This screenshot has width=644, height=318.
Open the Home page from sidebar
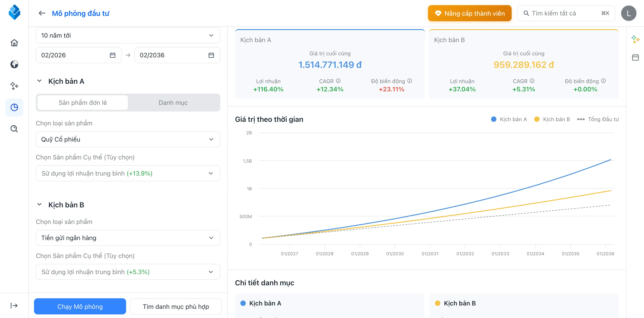pos(14,43)
